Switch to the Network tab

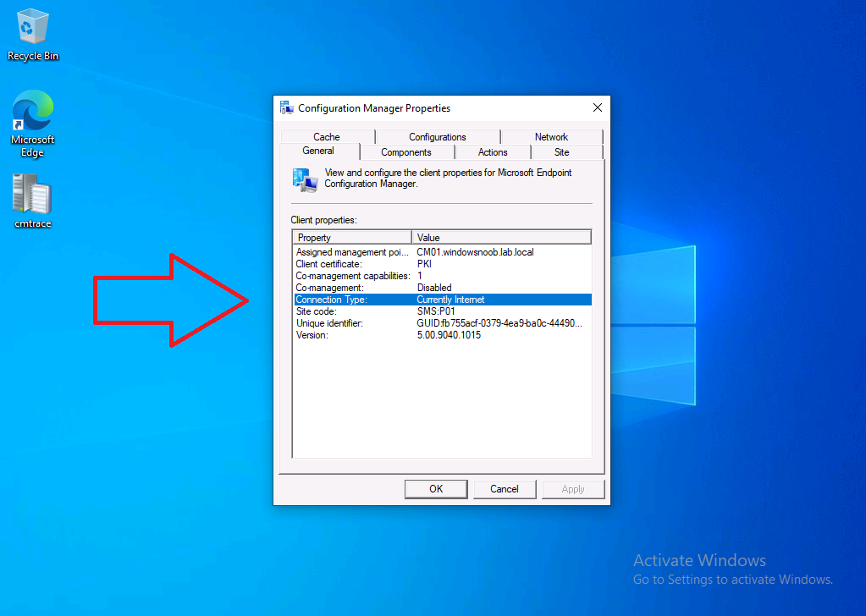tap(551, 136)
